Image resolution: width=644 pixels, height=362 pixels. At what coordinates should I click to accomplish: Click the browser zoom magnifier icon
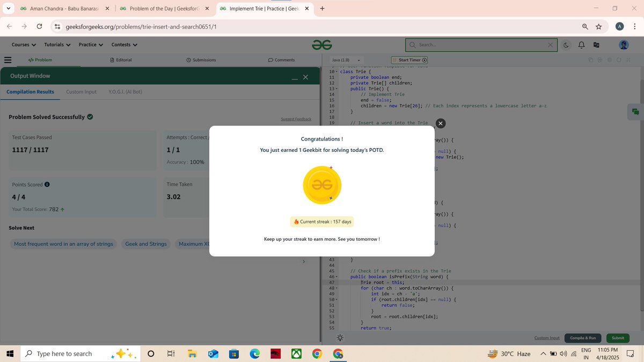585,26
